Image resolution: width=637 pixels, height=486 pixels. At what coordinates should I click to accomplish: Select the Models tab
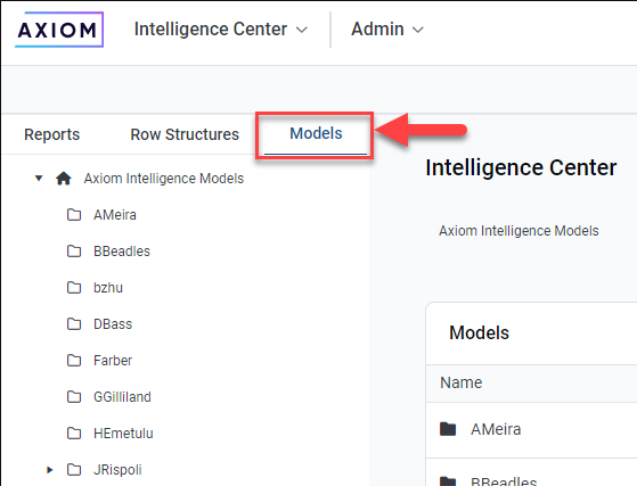pyautogui.click(x=316, y=134)
